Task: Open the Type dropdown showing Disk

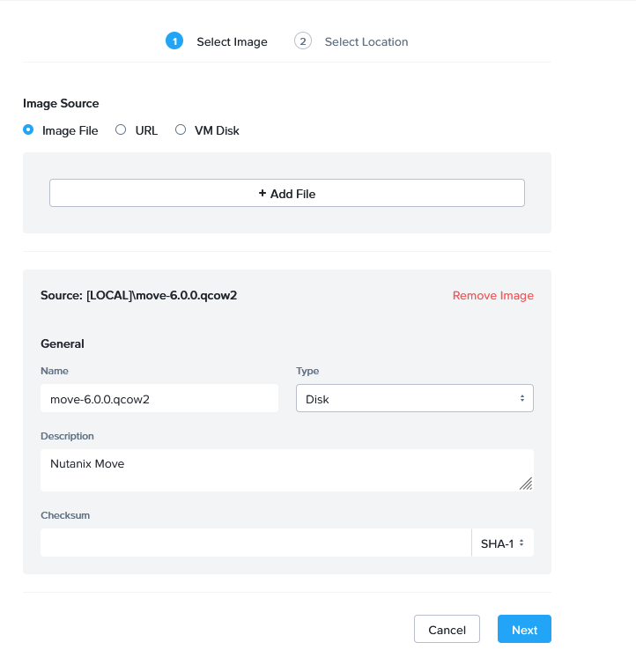Action: coord(414,399)
